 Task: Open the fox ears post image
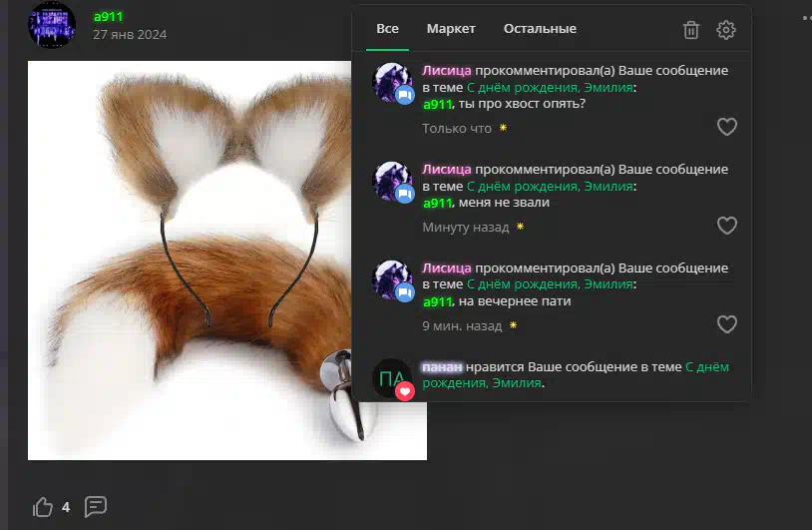[190, 261]
